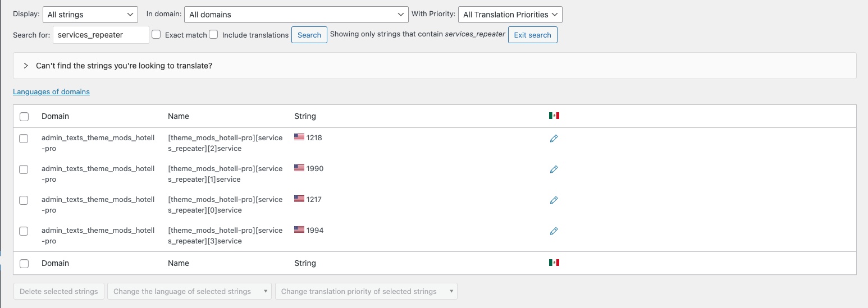Open the Display All strings dropdown

(90, 15)
